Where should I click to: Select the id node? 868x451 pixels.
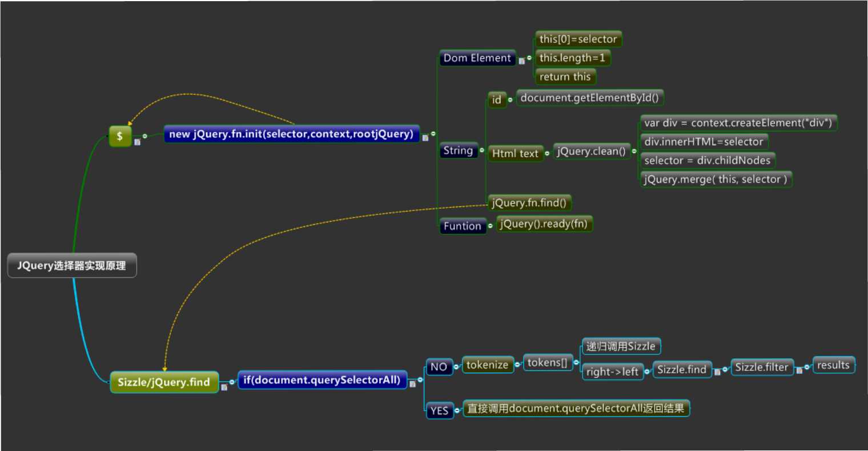click(x=497, y=99)
